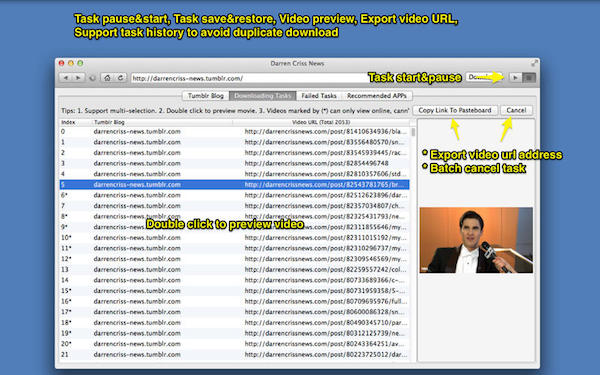
Task: Pause tasks with the stop button
Action: coord(529,78)
